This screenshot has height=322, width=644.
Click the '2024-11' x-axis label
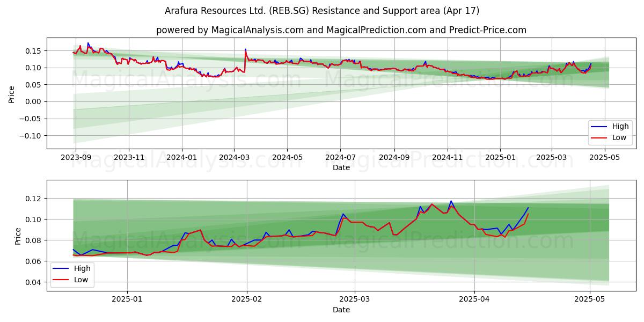(x=448, y=158)
